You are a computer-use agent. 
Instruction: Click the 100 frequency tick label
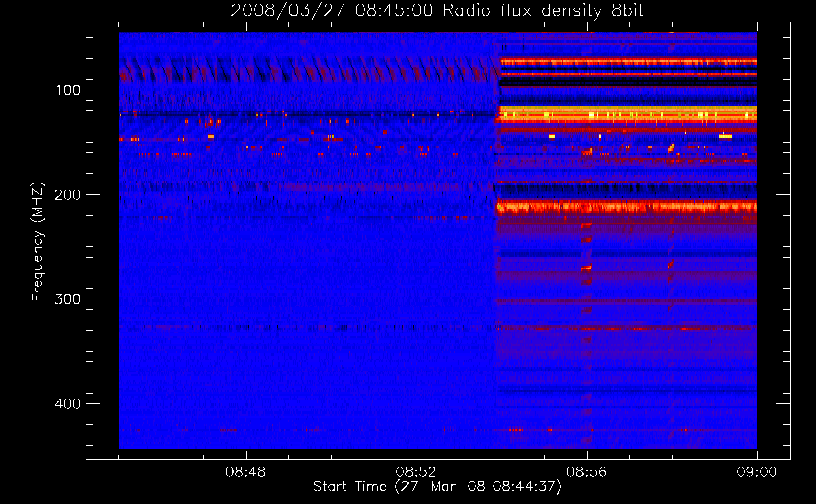pyautogui.click(x=68, y=90)
